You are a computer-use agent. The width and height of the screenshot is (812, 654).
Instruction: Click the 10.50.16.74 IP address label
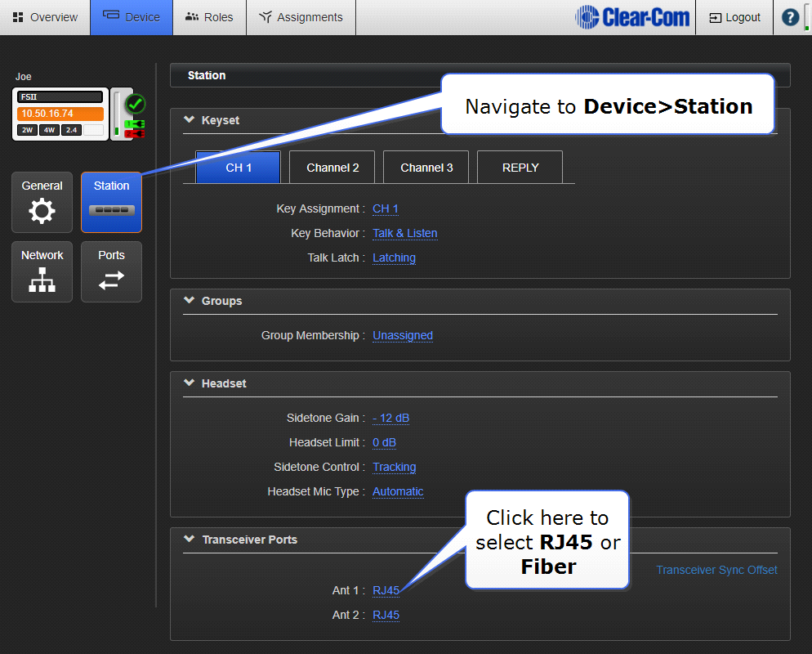[60, 114]
